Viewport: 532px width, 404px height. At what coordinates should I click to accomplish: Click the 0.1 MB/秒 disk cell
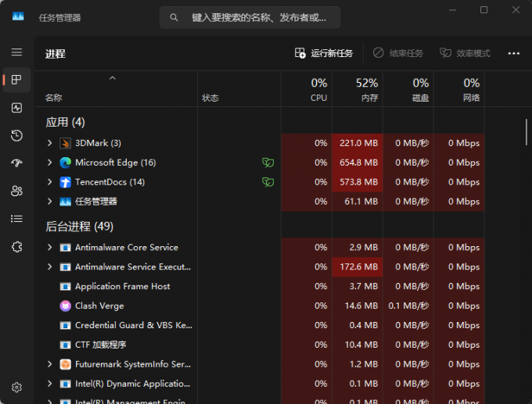[x=408, y=306]
